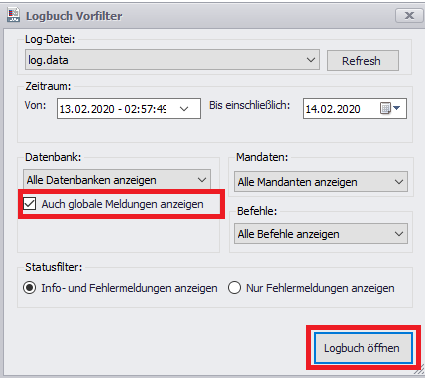425x378 pixels.
Task: Click the Refresh button
Action: [363, 61]
